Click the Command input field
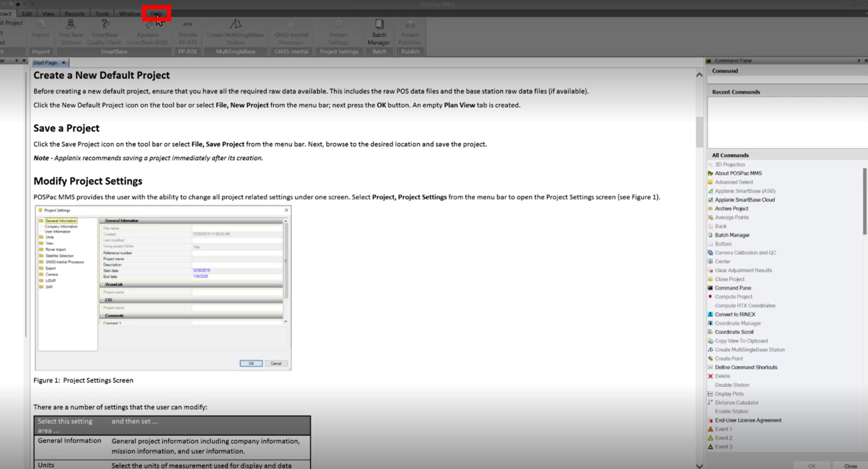The height and width of the screenshot is (469, 868). [x=787, y=80]
